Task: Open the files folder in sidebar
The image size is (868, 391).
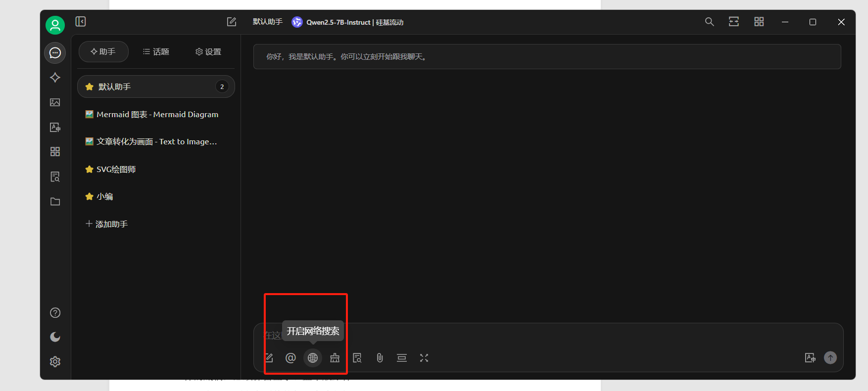Action: pos(55,202)
